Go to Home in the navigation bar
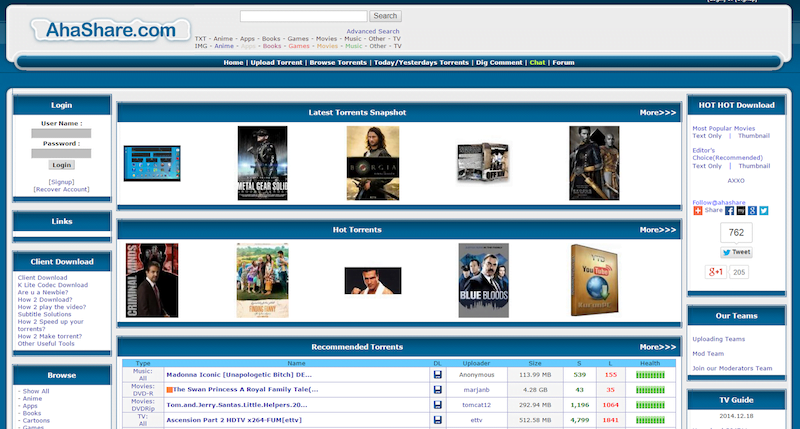The image size is (800, 429). tap(233, 62)
